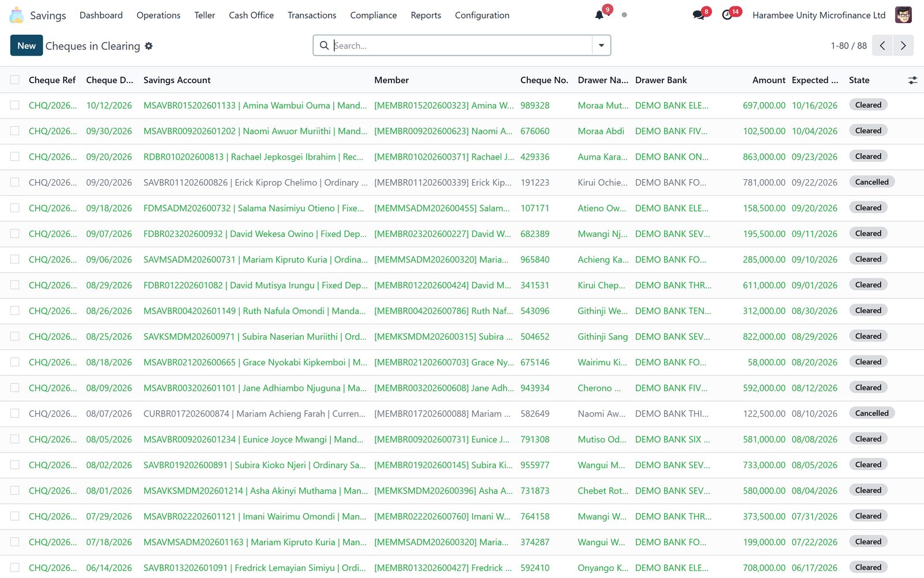Sort by the Amount column header
The image size is (924, 578).
coord(769,80)
